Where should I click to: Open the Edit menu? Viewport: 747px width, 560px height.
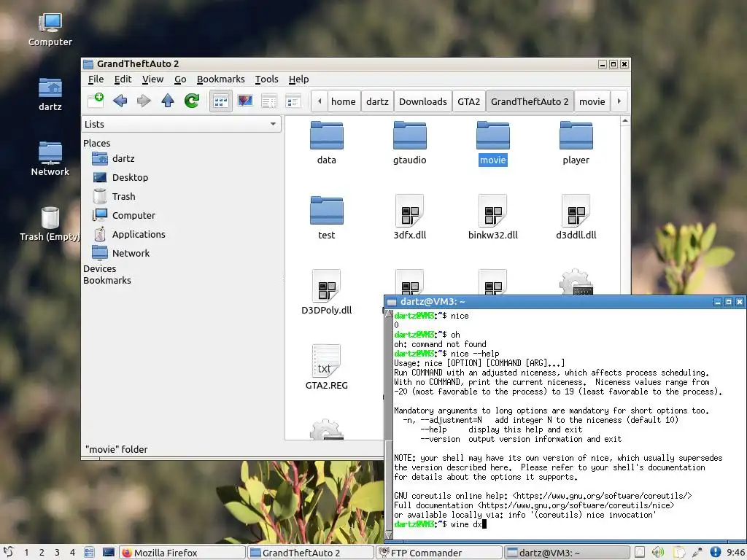[123, 79]
